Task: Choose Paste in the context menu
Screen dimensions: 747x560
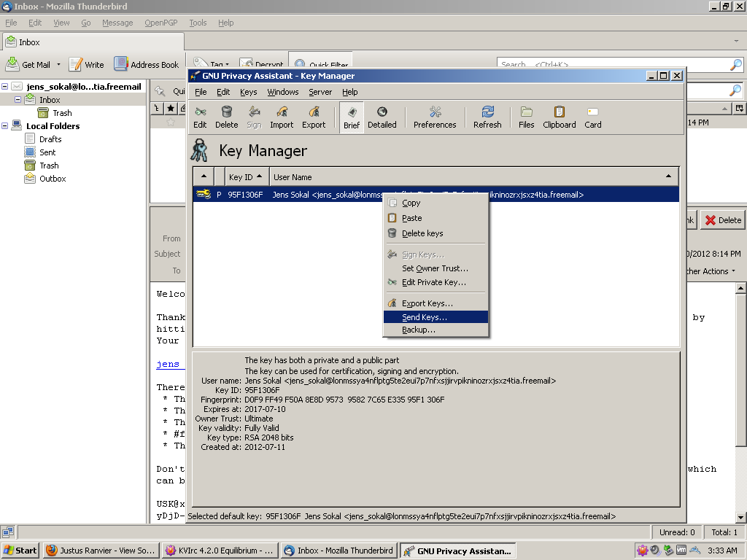Action: [436, 218]
